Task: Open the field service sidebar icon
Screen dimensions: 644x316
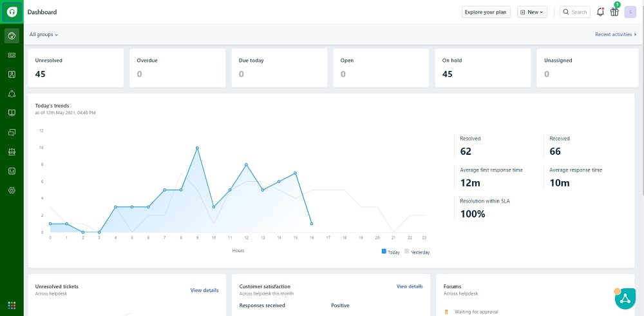Action: [12, 152]
